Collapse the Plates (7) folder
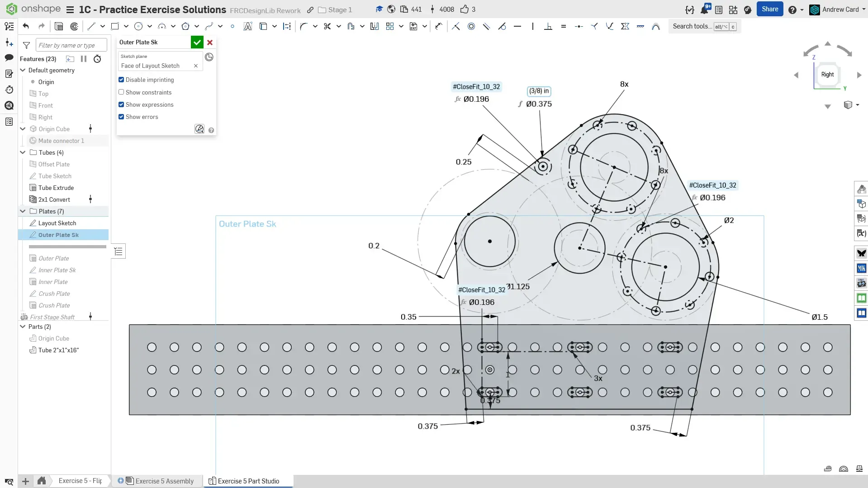 (x=23, y=211)
